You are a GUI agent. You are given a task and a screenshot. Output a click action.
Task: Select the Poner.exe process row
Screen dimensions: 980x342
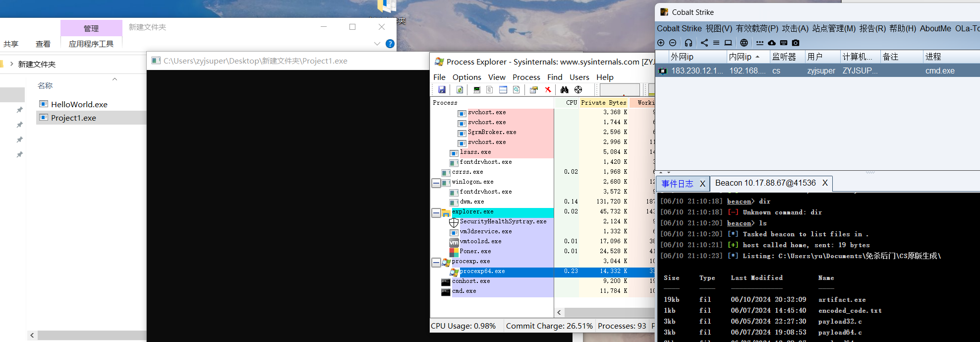[x=543, y=252]
